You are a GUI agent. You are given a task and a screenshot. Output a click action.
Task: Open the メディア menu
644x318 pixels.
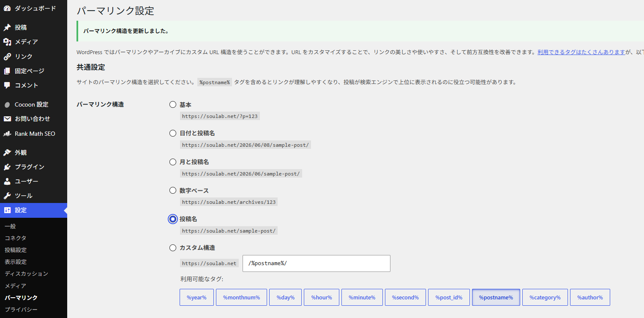pyautogui.click(x=33, y=42)
